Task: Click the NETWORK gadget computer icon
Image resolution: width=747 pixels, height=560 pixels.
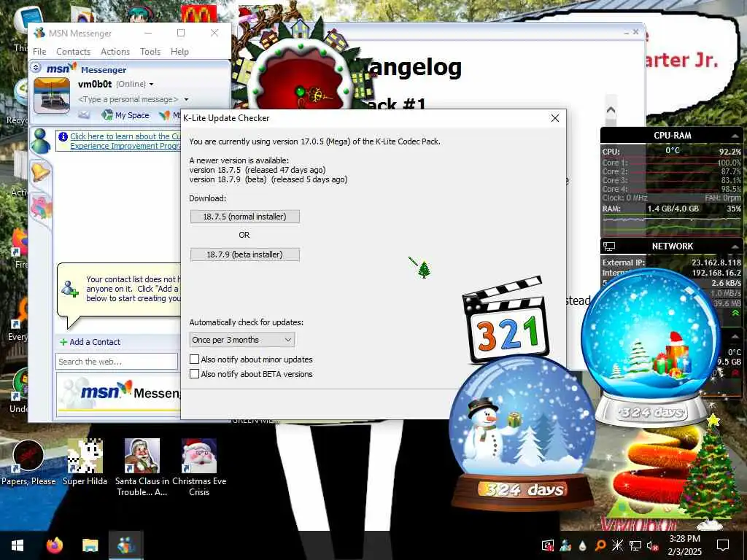Action: coord(609,246)
